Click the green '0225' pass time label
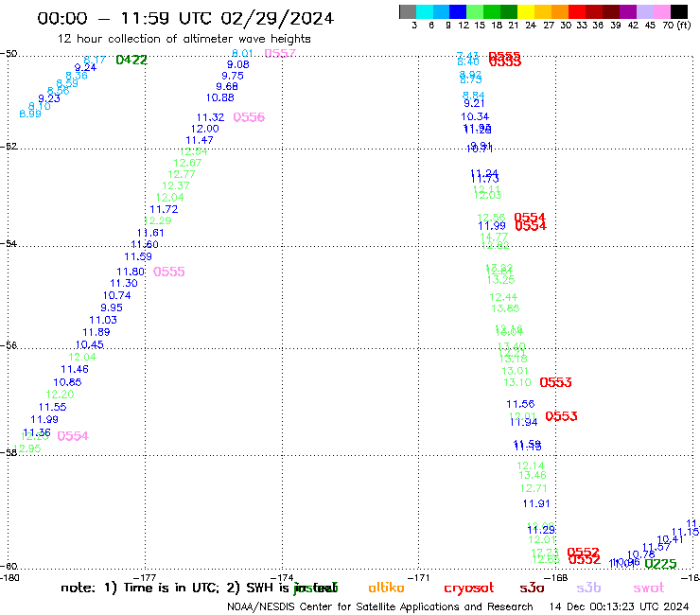 click(x=660, y=564)
